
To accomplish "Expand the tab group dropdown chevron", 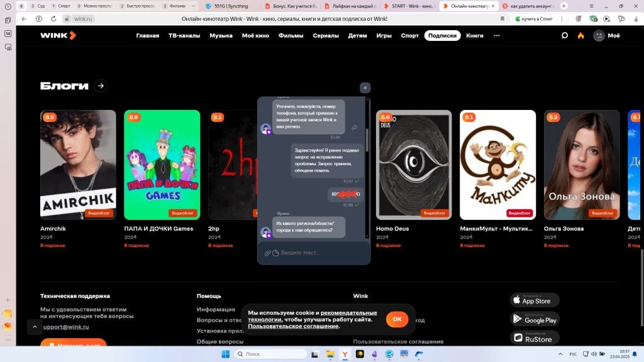I will pyautogui.click(x=194, y=6).
